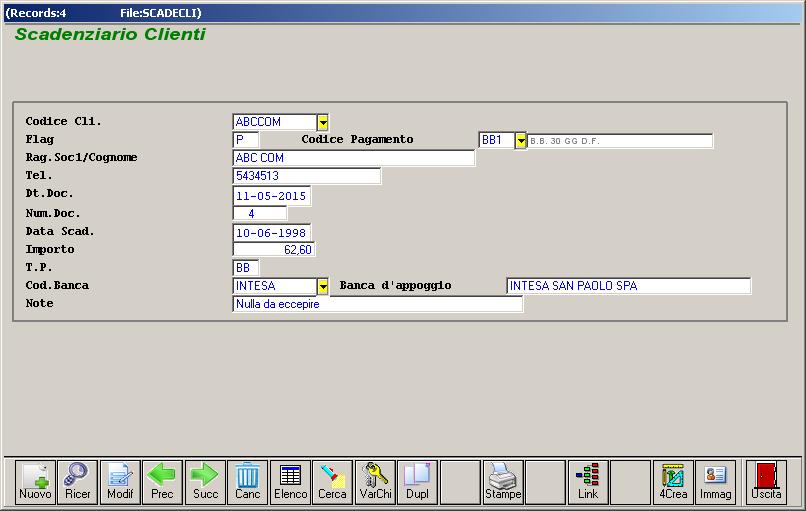Expand the Cod.Banca dropdown arrow
The image size is (806, 511).
tap(323, 286)
